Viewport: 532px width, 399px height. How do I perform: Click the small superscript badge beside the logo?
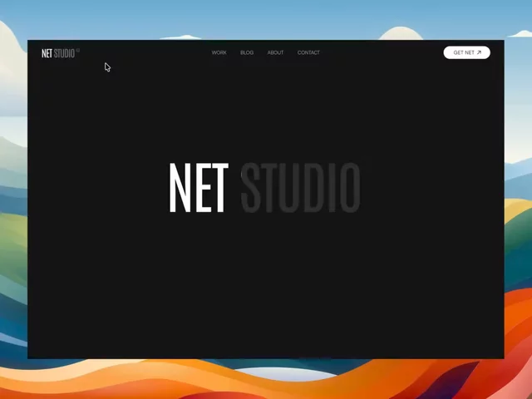[x=78, y=50]
